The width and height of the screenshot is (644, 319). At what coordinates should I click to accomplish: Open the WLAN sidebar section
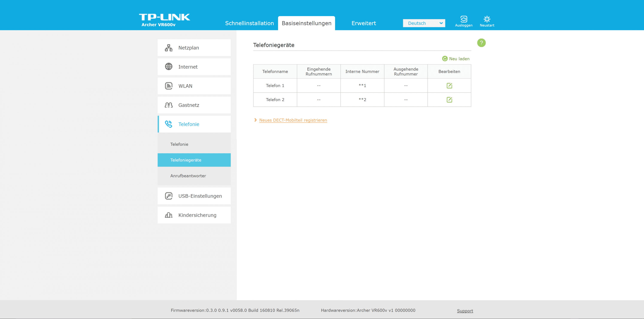194,86
